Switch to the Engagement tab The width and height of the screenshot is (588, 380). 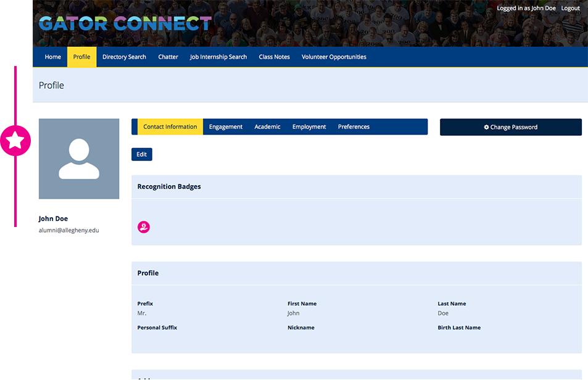tap(226, 126)
